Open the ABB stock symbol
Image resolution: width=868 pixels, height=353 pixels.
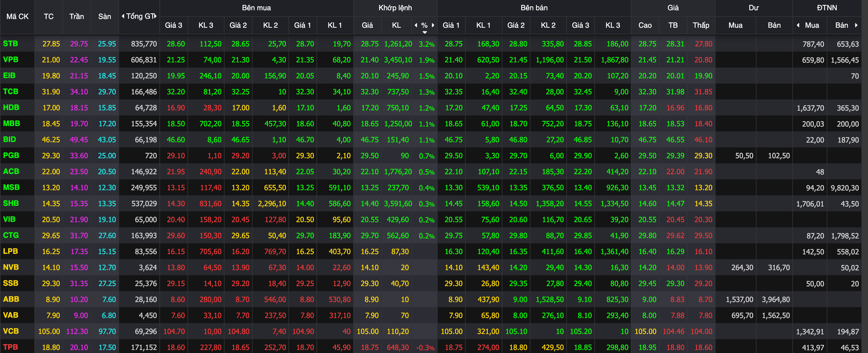tap(11, 299)
